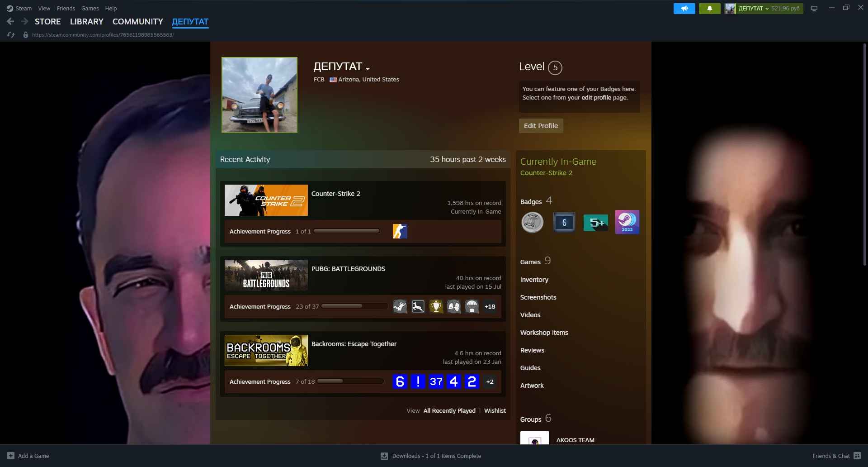Screen dimensions: 868x467
Task: Click the Steam logo menu icon
Action: (x=10, y=9)
